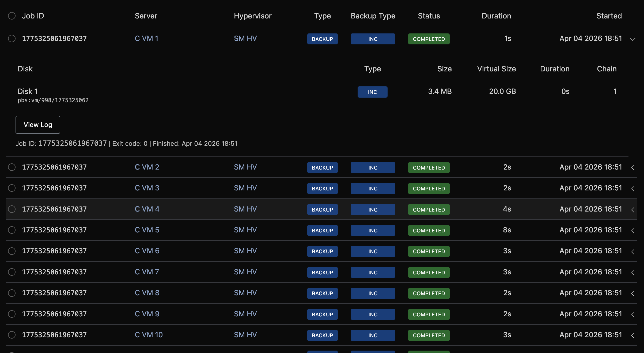Viewport: 644px width, 353px height.
Task: Expand the C VM 10 row chevron
Action: tap(632, 335)
